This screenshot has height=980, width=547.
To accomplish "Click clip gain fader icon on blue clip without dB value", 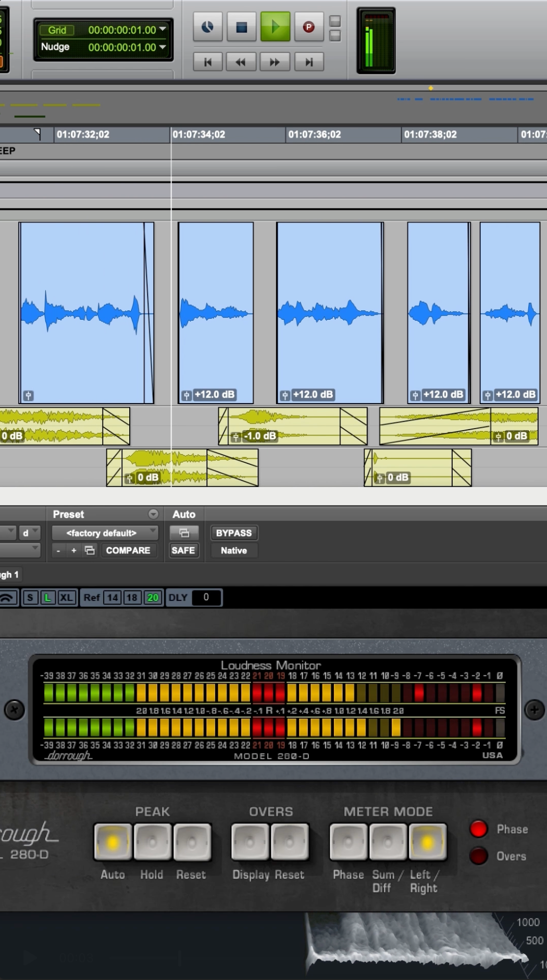I will click(29, 396).
